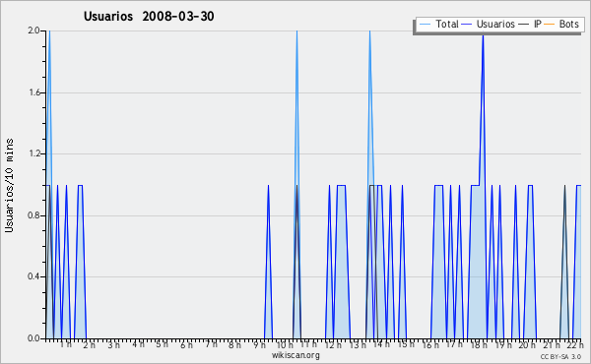Click the chart title "Usuarios 2008-03-30"
Screen dimensions: 591x364
coord(149,16)
